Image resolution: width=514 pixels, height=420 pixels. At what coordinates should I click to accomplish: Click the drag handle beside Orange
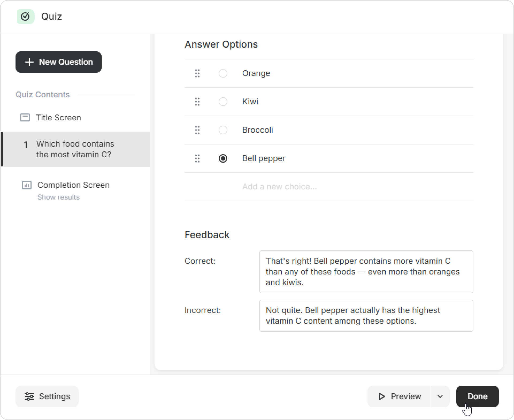[x=197, y=73]
